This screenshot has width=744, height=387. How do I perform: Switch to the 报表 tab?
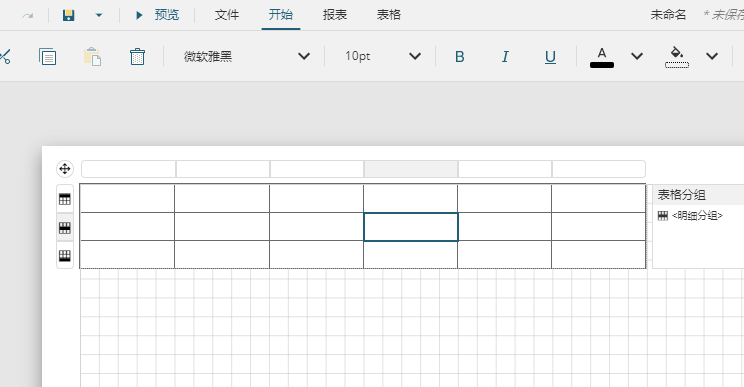tap(335, 15)
